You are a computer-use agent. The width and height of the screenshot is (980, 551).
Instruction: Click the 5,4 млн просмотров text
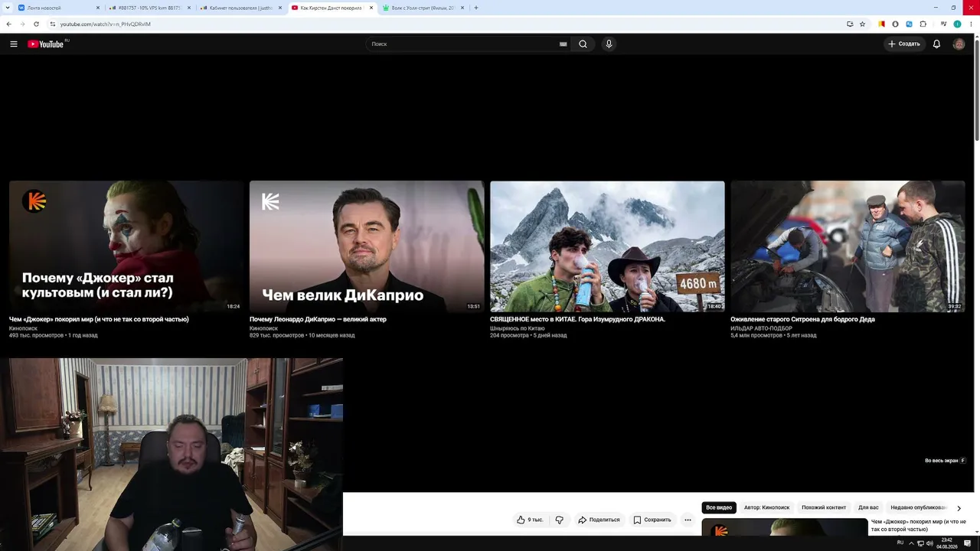[756, 335]
